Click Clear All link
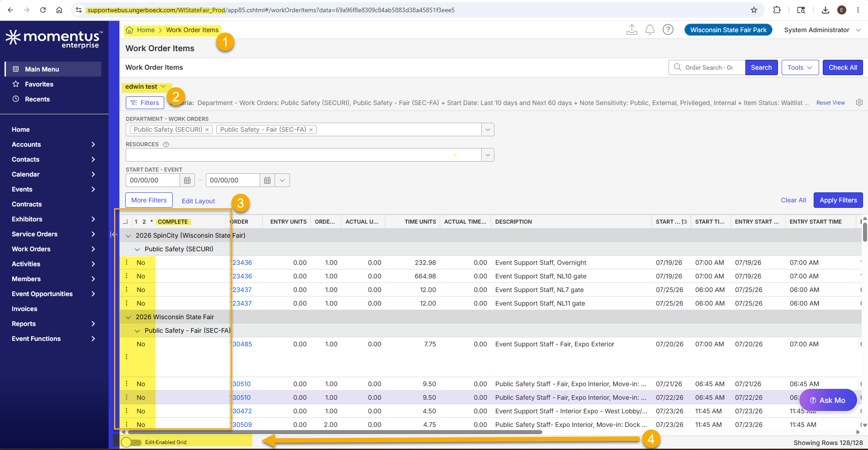The width and height of the screenshot is (868, 450). (793, 200)
